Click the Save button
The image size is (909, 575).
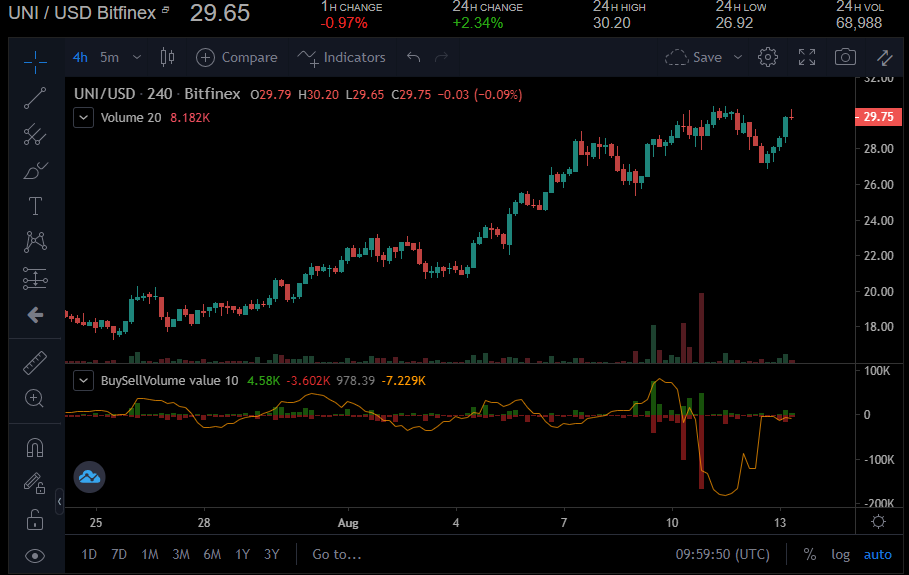693,57
